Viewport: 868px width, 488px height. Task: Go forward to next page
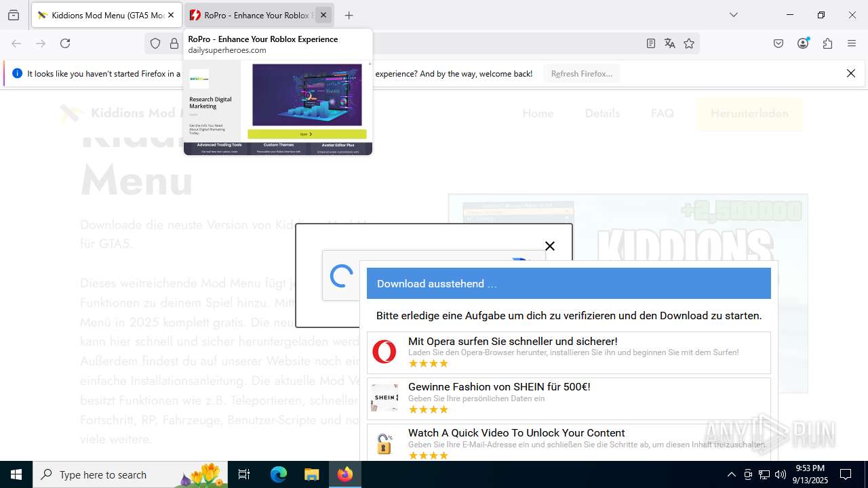[x=41, y=43]
